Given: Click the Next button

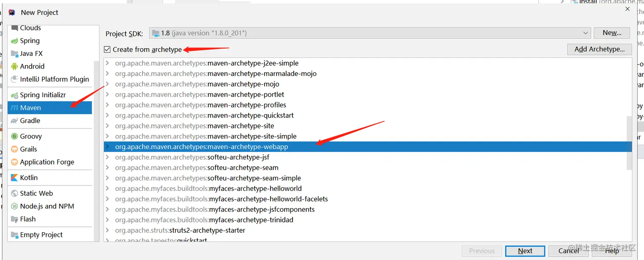Looking at the screenshot, I should 525,251.
